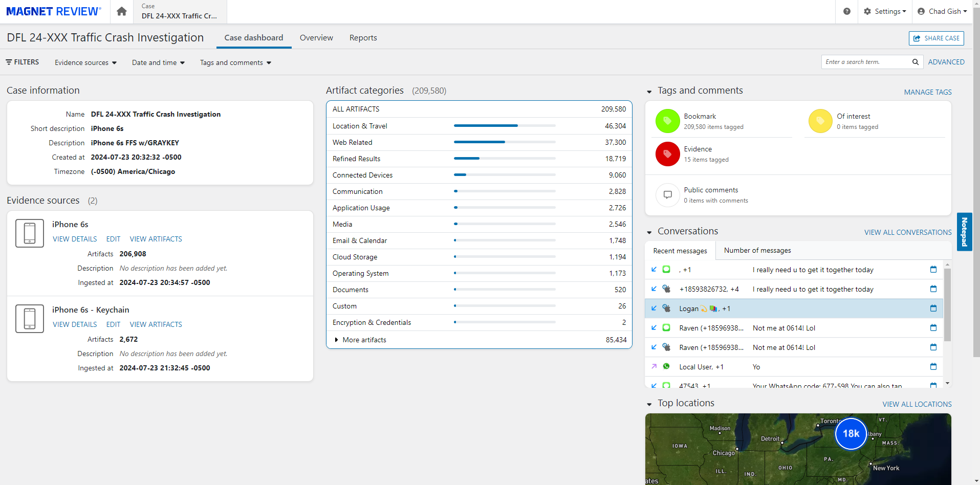Open calendar icon on Logan conversation row
Screen dimensions: 980x485
[x=933, y=308]
